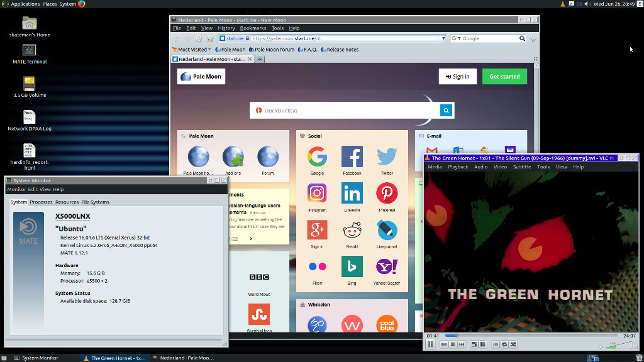Open History menu in Pale Moon
The height and width of the screenshot is (362, 644).
coord(226,28)
